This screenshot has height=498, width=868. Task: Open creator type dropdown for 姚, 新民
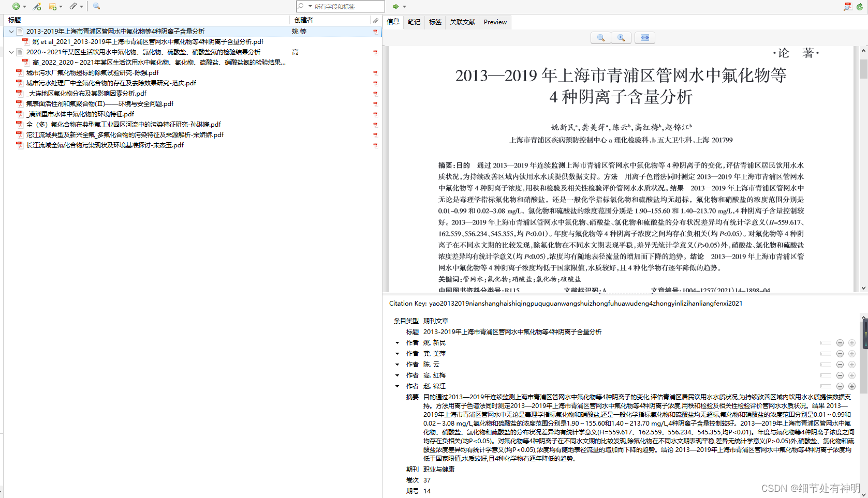397,343
